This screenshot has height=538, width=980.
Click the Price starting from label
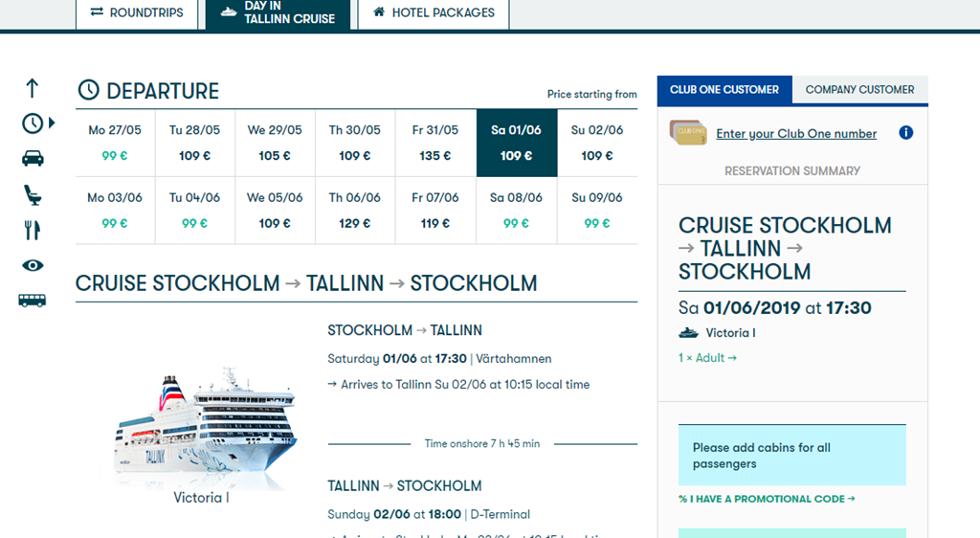(x=591, y=94)
